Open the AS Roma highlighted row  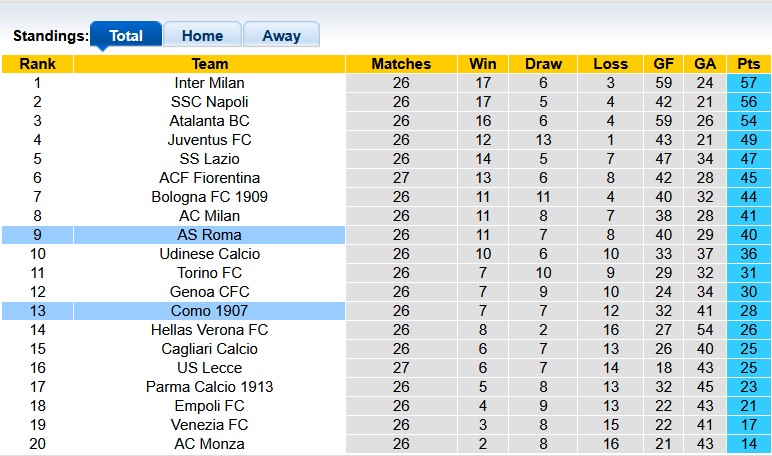click(209, 235)
